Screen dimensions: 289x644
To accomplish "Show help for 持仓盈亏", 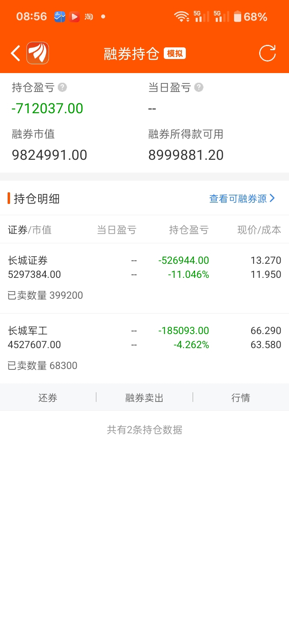I will click(x=62, y=87).
